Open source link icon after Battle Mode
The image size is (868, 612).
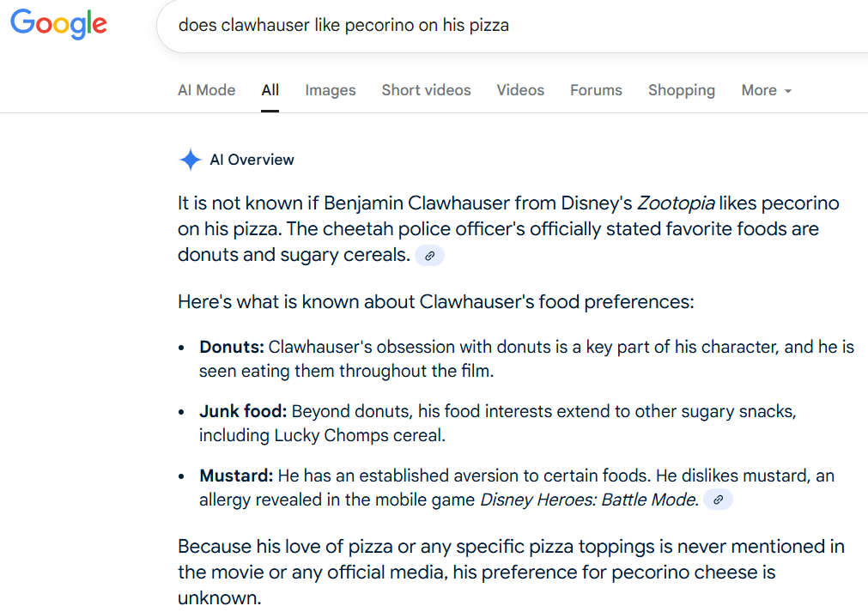pyautogui.click(x=718, y=500)
